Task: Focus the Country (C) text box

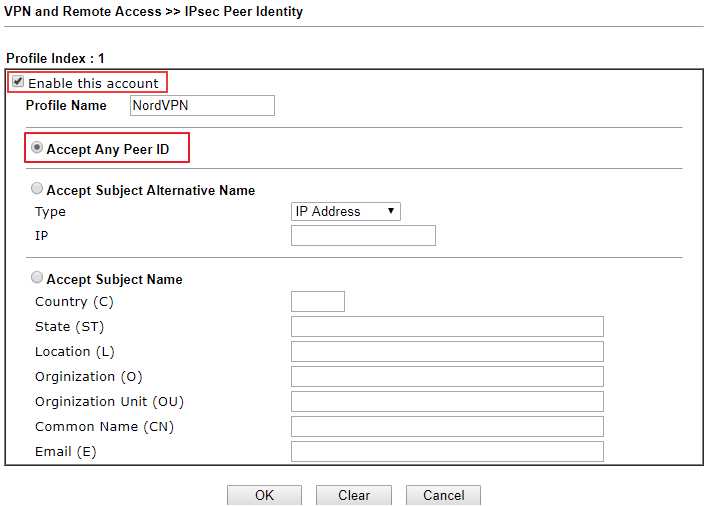Action: (x=317, y=302)
